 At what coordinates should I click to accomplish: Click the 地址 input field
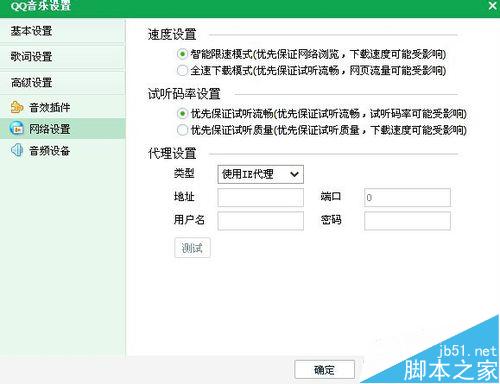tap(261, 197)
